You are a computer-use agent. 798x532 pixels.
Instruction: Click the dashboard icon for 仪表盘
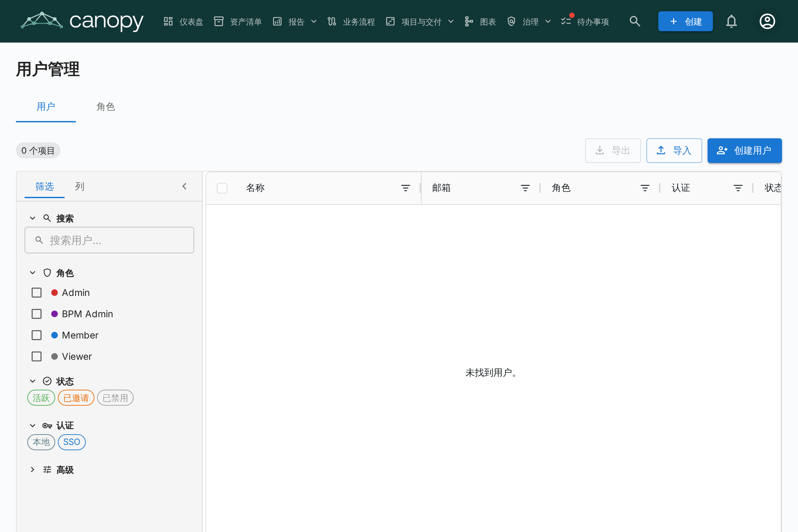[168, 21]
